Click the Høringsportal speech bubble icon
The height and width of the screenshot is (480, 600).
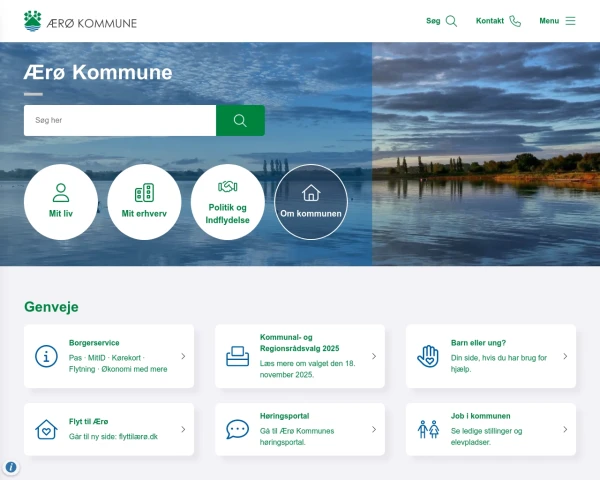pyautogui.click(x=237, y=429)
